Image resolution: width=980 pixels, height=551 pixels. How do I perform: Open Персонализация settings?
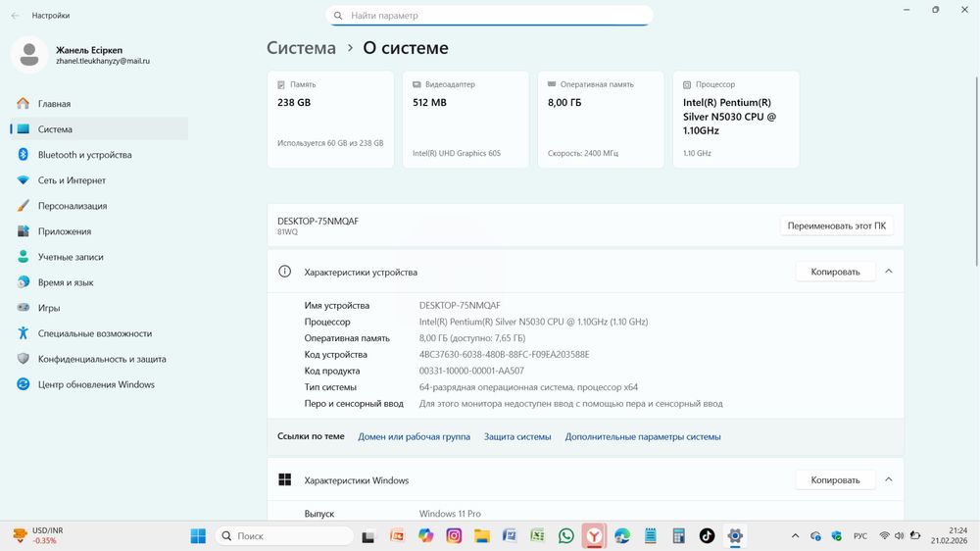click(x=99, y=206)
